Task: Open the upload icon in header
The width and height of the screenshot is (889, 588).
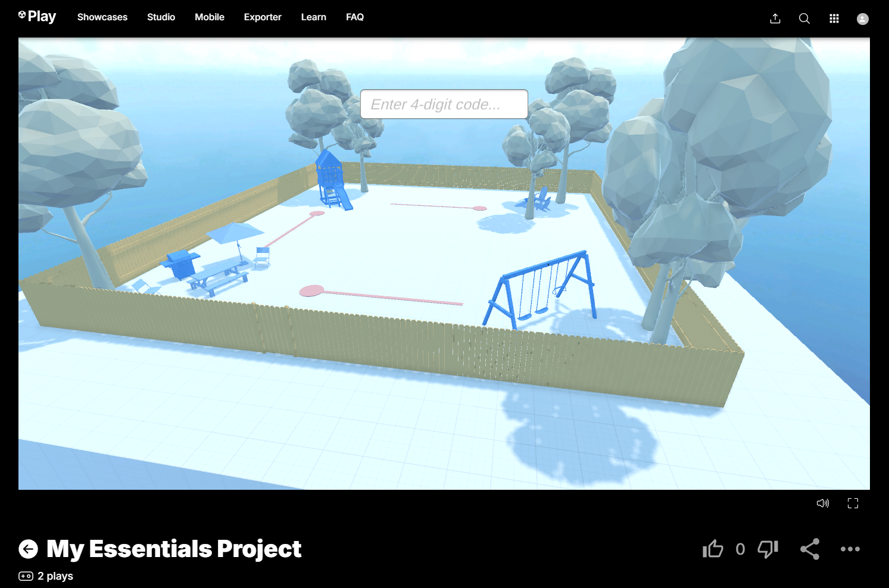Action: coord(775,18)
